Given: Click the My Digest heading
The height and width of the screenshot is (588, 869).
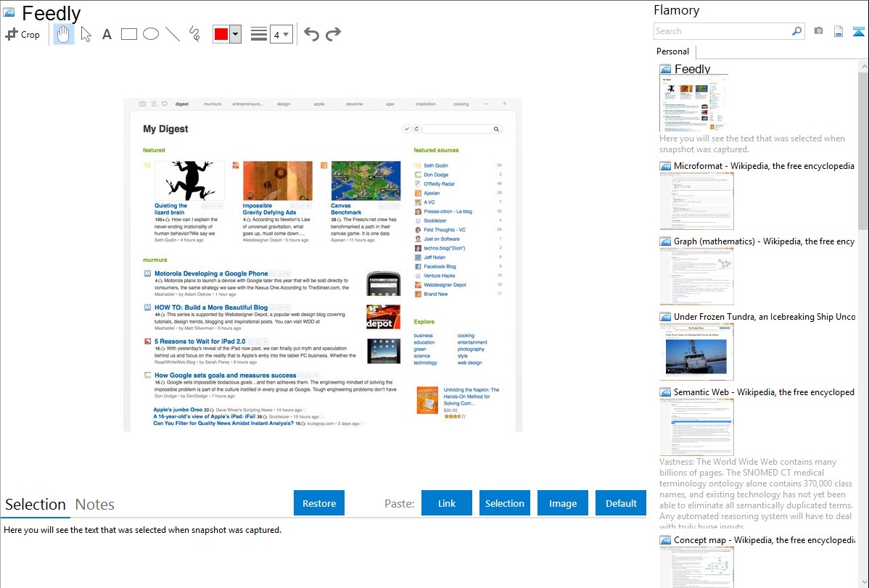Looking at the screenshot, I should (165, 128).
